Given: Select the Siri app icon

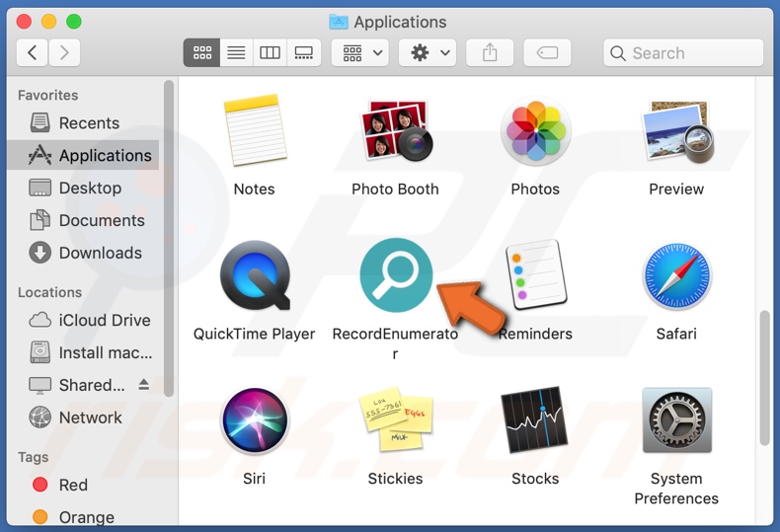Looking at the screenshot, I should (x=255, y=420).
